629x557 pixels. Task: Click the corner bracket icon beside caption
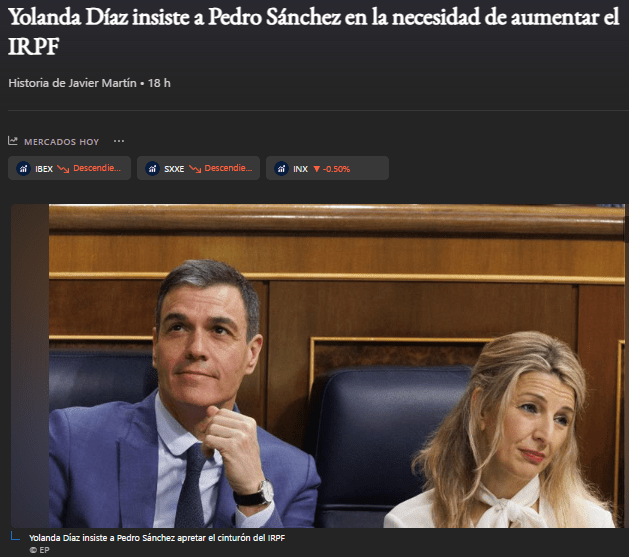coord(15,536)
